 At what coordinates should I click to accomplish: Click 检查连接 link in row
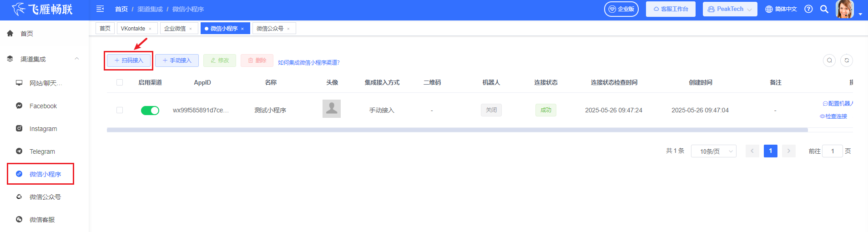click(833, 116)
